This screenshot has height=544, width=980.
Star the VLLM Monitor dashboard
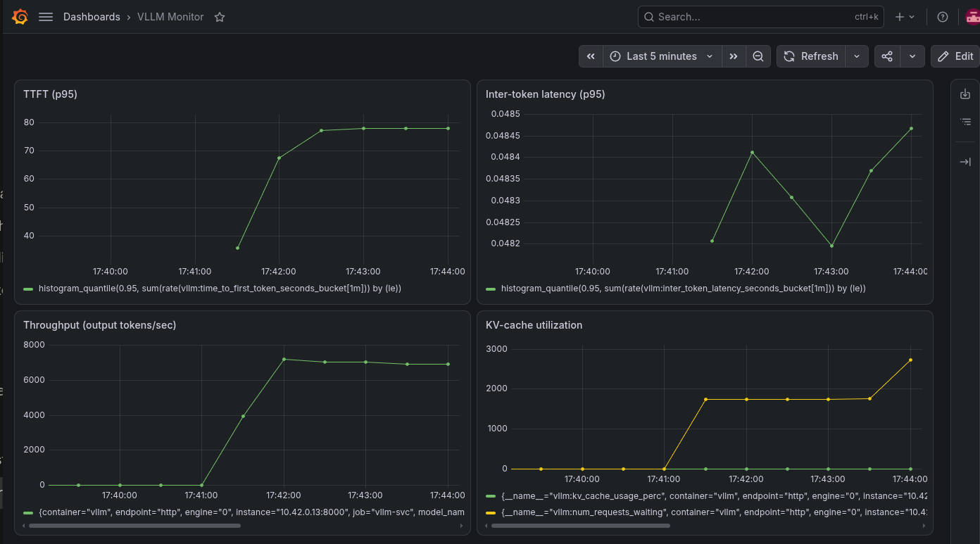(220, 17)
